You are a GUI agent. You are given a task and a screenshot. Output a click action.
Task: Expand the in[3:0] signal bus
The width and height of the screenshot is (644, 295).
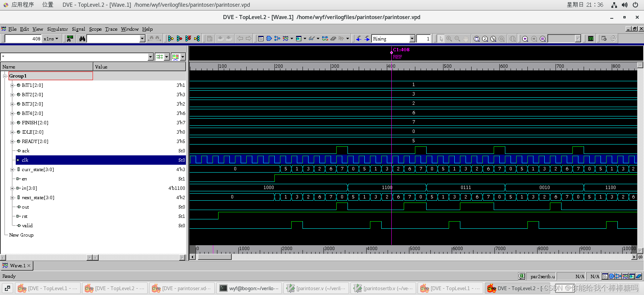point(12,188)
